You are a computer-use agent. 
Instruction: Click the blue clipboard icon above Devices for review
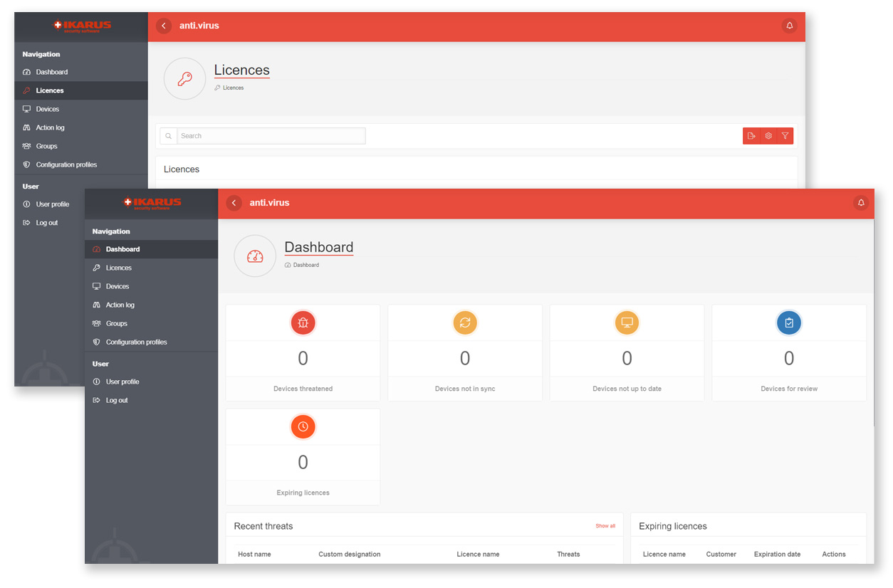(x=789, y=323)
